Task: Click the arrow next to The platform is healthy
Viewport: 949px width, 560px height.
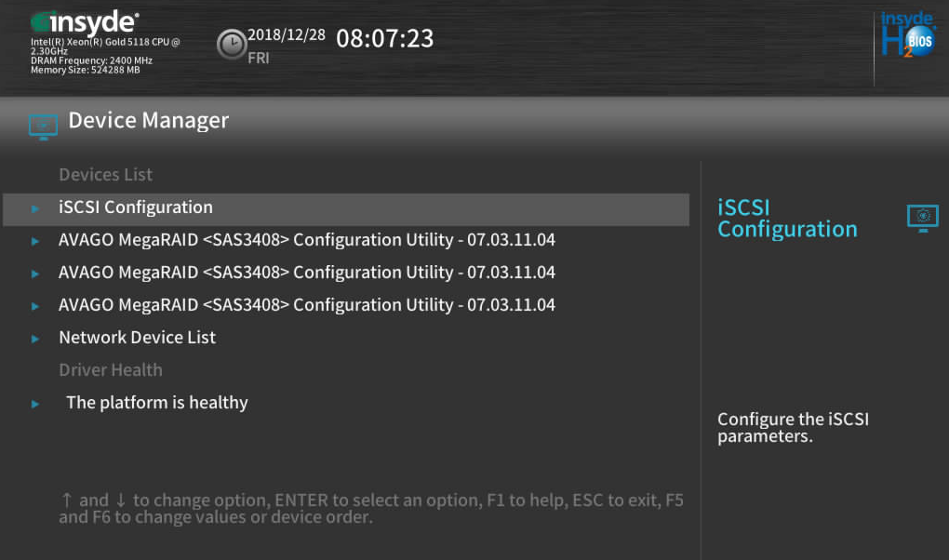Action: click(35, 405)
